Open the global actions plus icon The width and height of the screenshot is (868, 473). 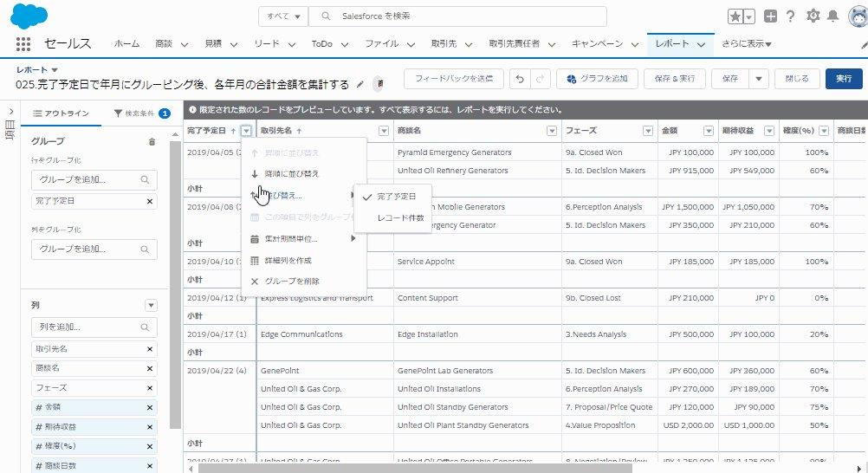770,16
